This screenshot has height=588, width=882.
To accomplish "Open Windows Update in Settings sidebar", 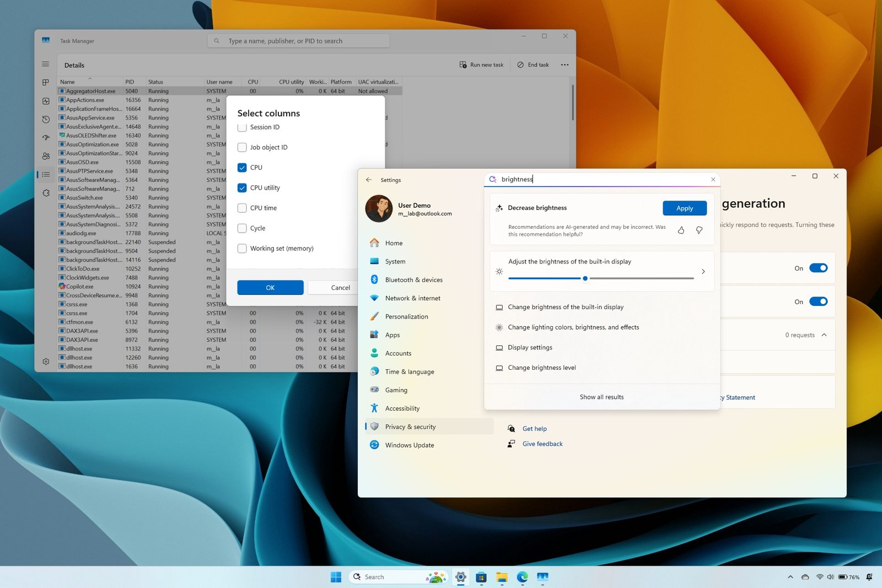I will (x=409, y=445).
